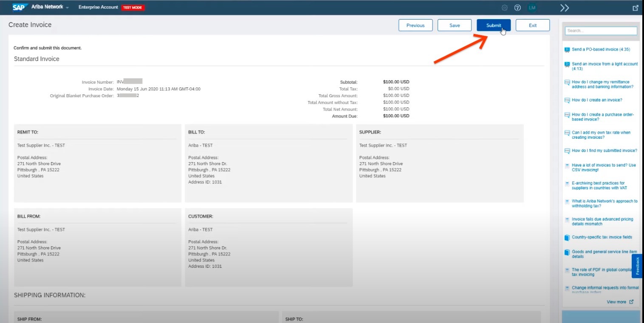Open the withholding tax approach article link
The image size is (644, 323).
(604, 203)
